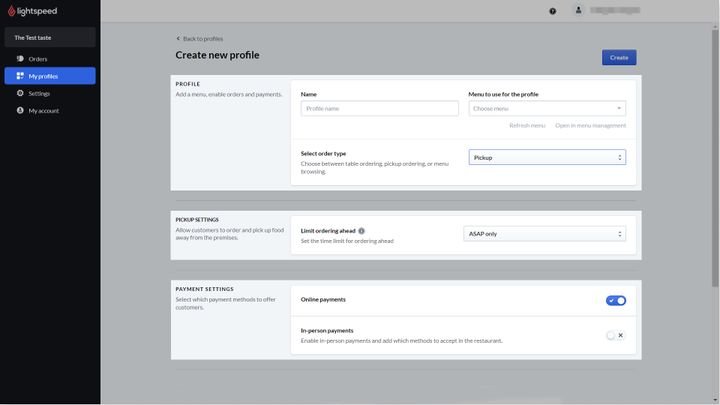Click the My account person icon

tap(20, 110)
